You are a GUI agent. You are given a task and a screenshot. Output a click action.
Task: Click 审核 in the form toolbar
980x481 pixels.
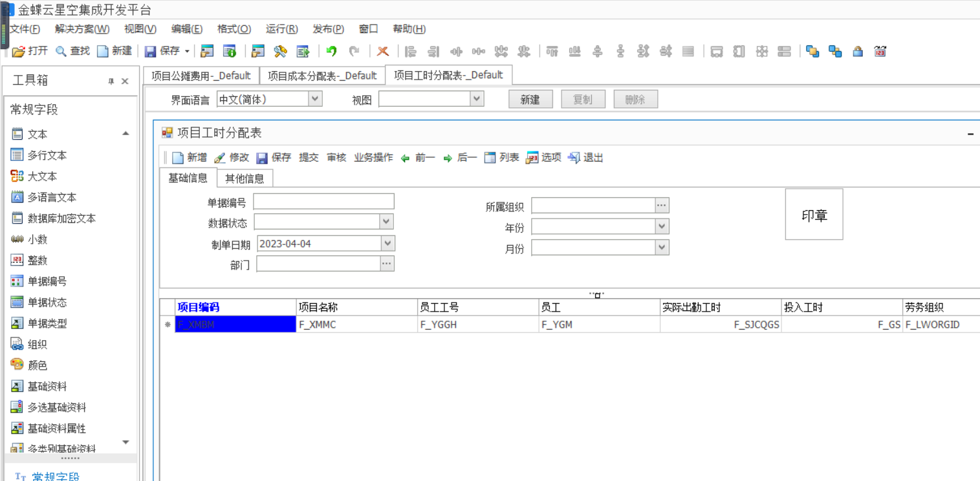[x=336, y=158]
